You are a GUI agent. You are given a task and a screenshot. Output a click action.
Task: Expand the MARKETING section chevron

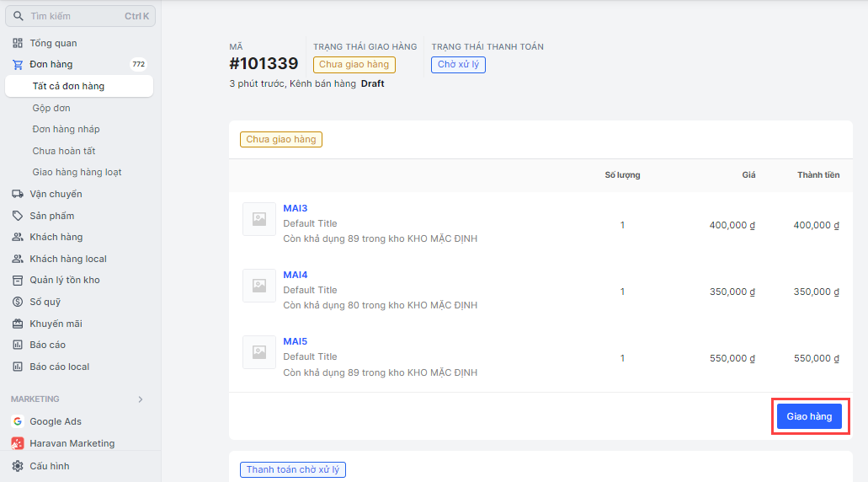click(x=141, y=399)
